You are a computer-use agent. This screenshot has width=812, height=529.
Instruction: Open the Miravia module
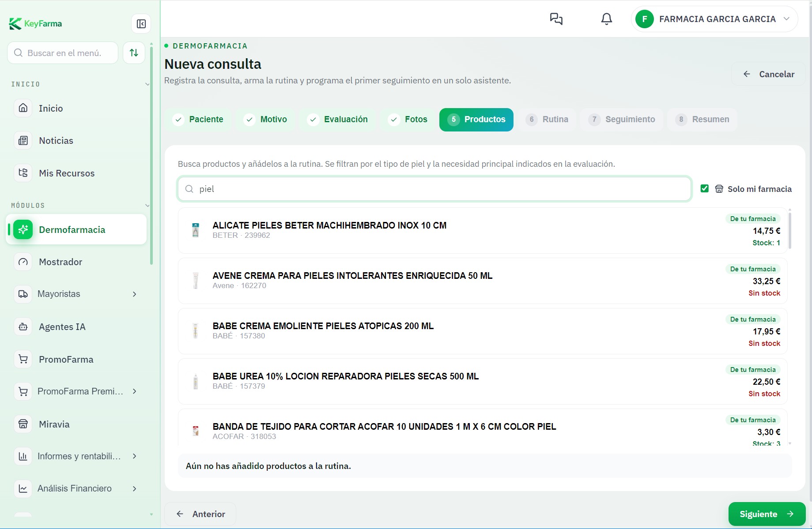76,424
